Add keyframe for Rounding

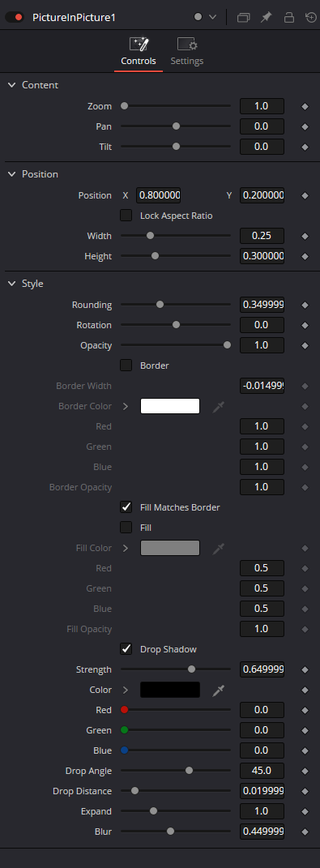point(305,305)
